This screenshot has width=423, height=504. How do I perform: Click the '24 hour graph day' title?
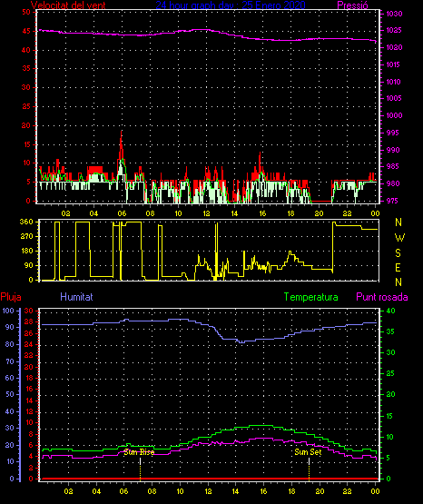click(231, 5)
